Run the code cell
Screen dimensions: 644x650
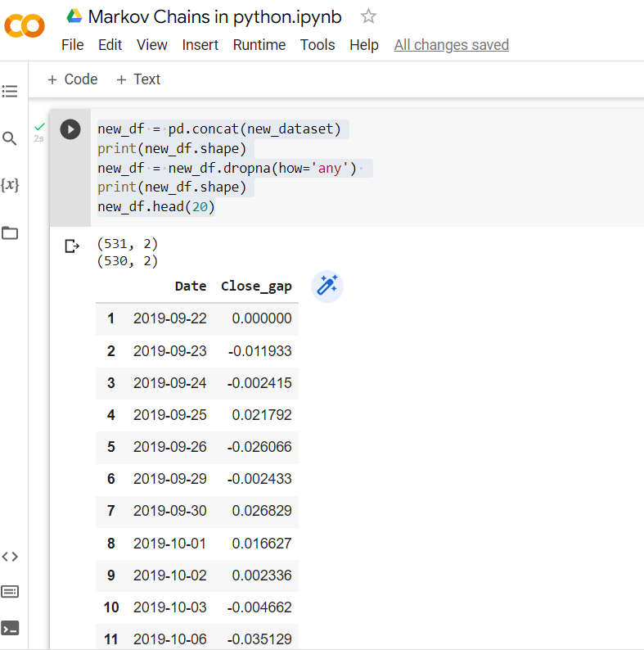tap(70, 129)
